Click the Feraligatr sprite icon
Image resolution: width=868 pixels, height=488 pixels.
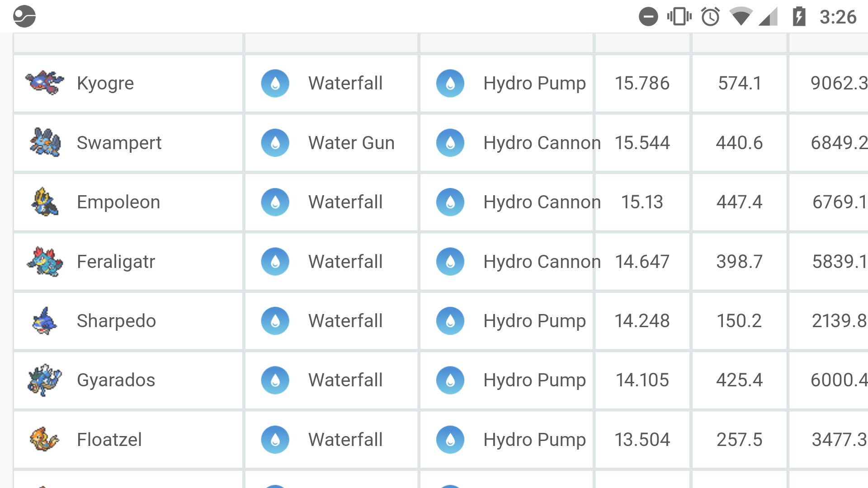[x=44, y=261]
